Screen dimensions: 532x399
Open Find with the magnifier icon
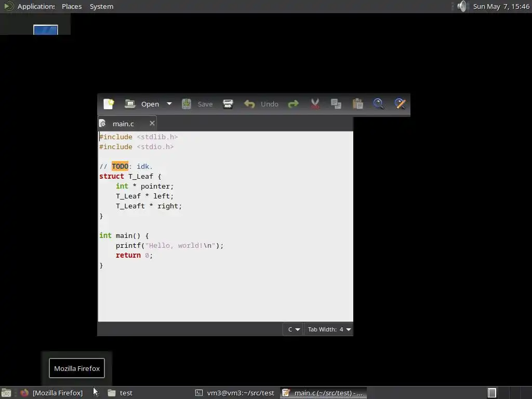tap(379, 104)
